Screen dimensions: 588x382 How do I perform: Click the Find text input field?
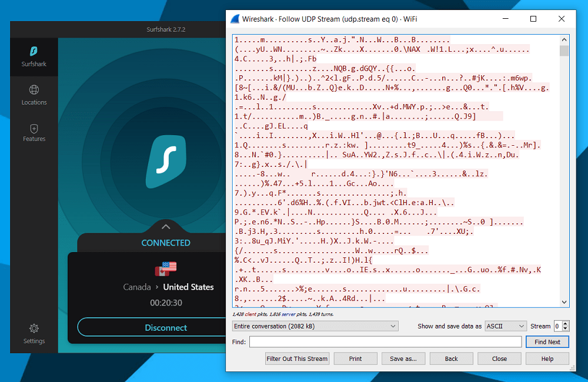(x=386, y=342)
